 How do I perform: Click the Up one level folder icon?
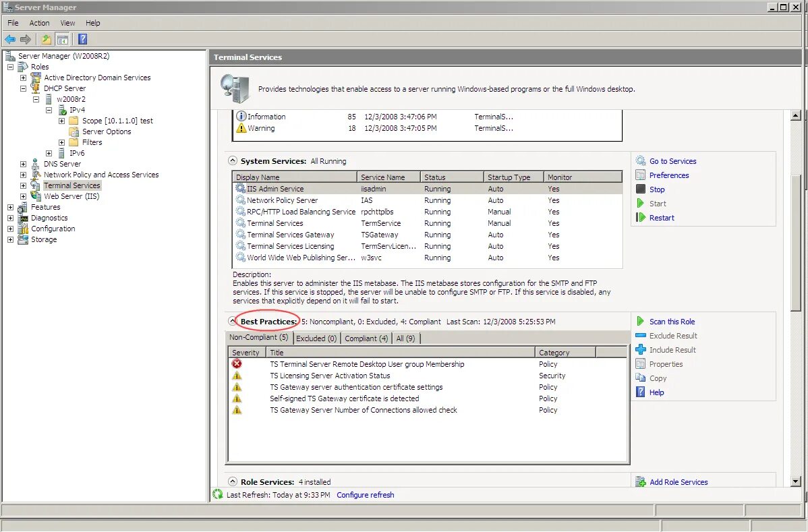tap(47, 39)
